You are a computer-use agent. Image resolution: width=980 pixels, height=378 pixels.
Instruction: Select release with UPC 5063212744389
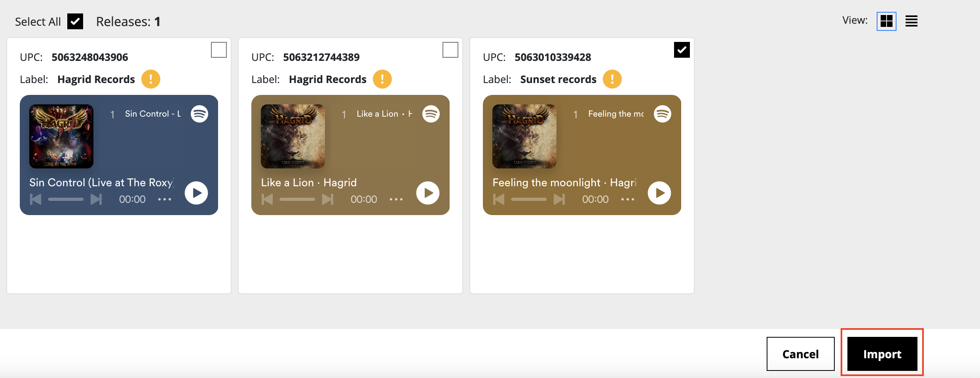(450, 50)
